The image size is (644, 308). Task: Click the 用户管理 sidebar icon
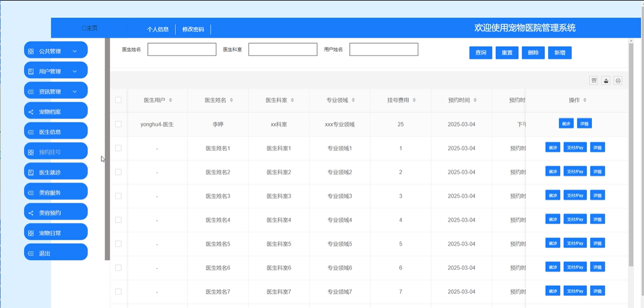[31, 71]
